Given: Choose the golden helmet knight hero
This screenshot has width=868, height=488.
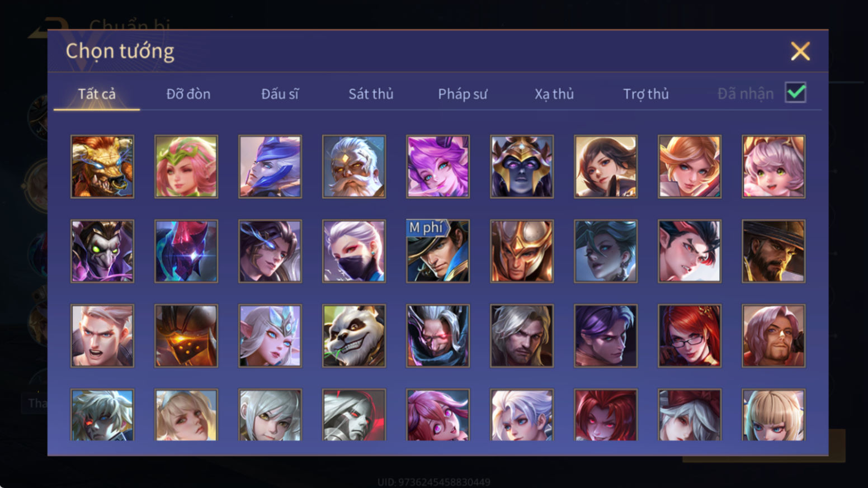Looking at the screenshot, I should [x=522, y=251].
